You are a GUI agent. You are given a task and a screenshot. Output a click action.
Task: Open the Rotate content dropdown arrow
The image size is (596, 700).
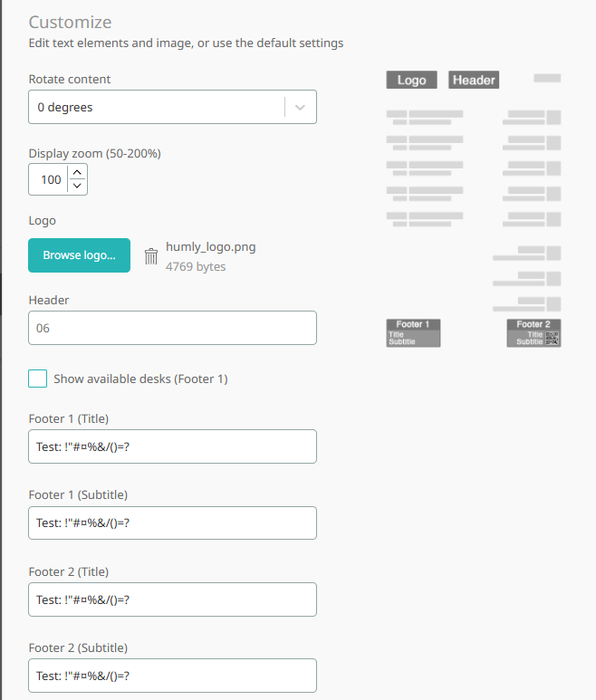(300, 107)
